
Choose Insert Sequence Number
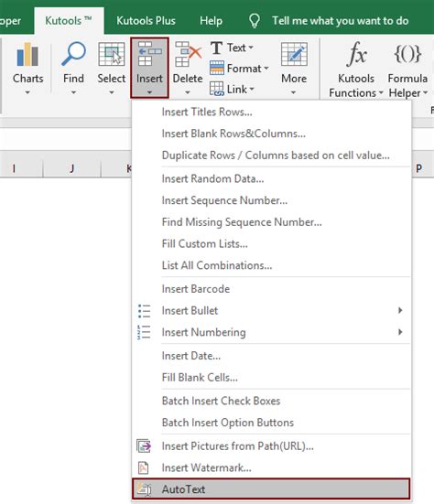pos(271,200)
